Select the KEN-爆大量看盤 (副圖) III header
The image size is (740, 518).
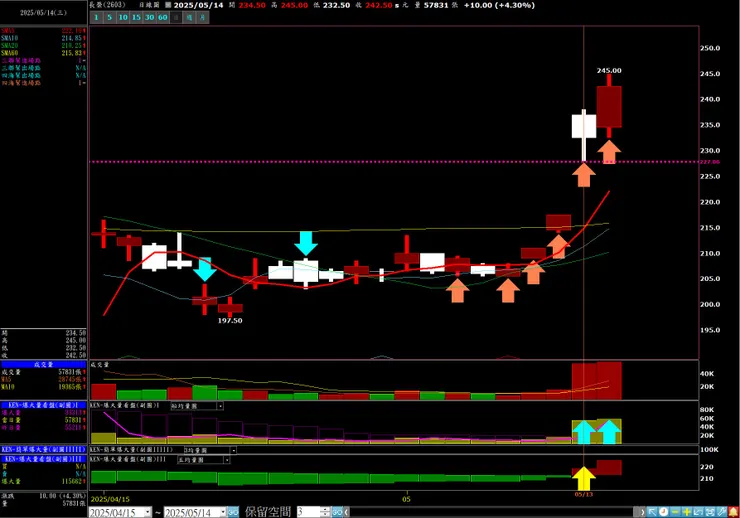(43, 459)
